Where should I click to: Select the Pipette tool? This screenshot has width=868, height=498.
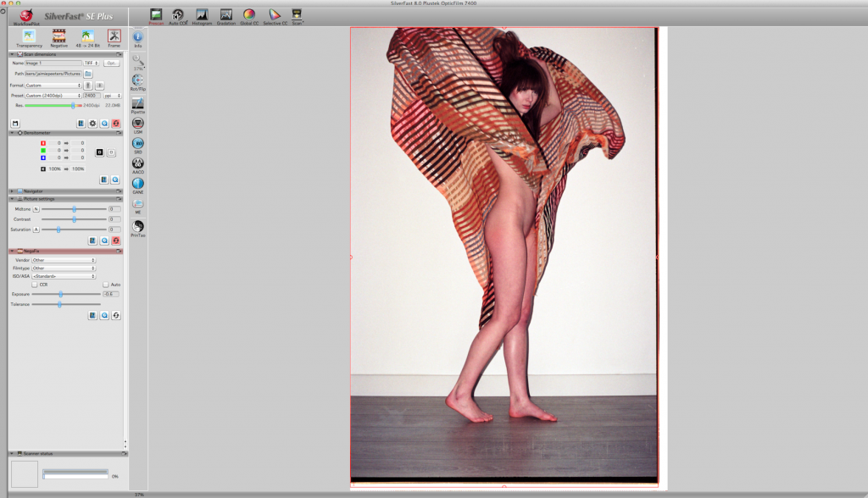tap(138, 105)
